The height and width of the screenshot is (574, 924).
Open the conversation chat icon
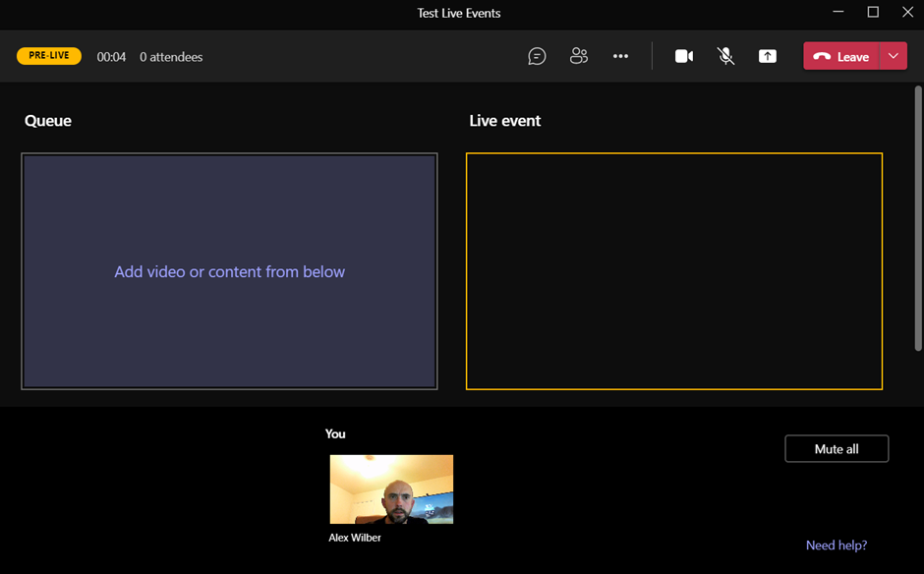tap(537, 57)
